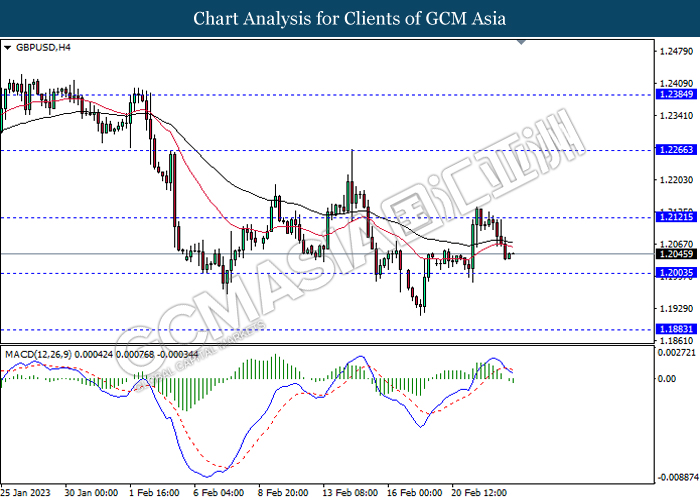Click the GBPUSD,H4 symbol label
The width and height of the screenshot is (700, 500).
point(43,47)
